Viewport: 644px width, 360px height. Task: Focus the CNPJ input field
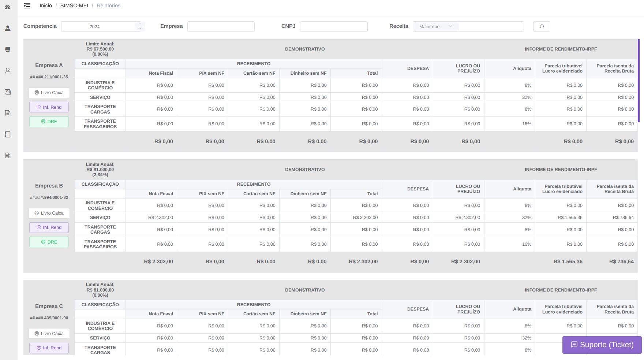coord(333,26)
